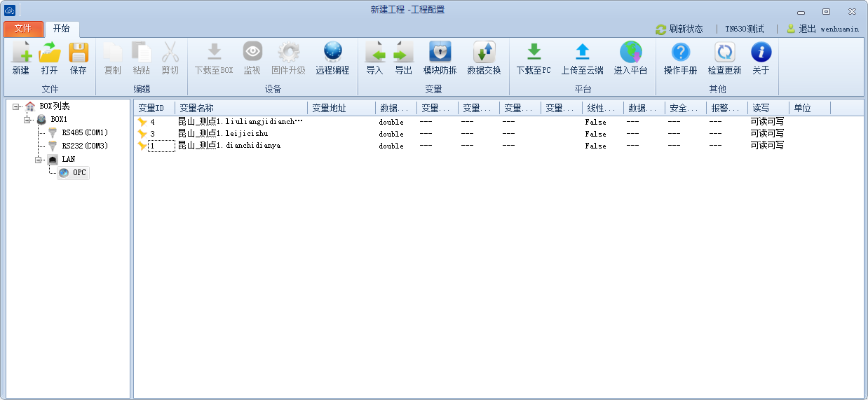Screen dimensions: 868x400
Task: Click the 数据交换 data exchange icon
Action: (484, 52)
